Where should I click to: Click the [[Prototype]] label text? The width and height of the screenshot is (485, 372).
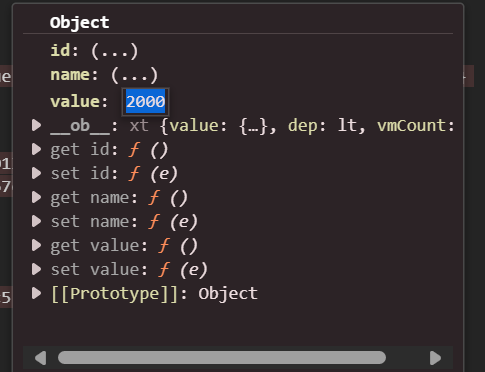click(x=114, y=294)
